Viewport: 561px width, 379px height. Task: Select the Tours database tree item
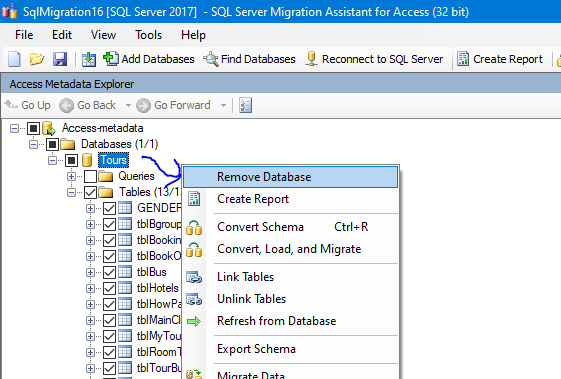tap(113, 160)
